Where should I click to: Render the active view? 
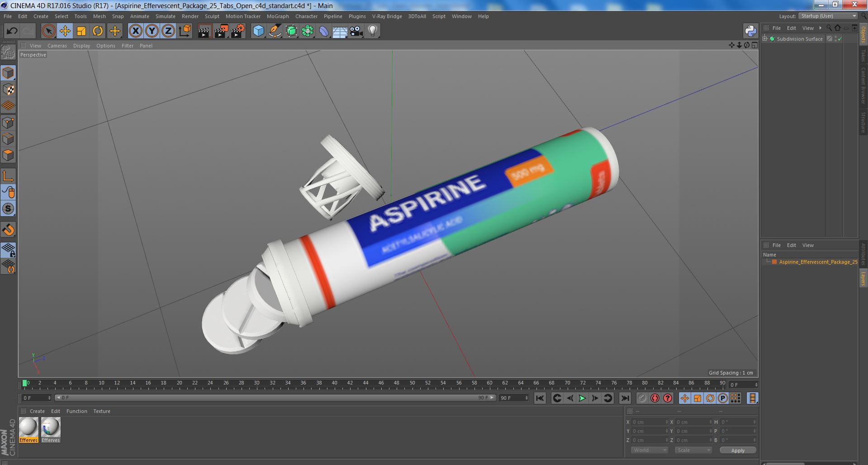click(x=204, y=31)
